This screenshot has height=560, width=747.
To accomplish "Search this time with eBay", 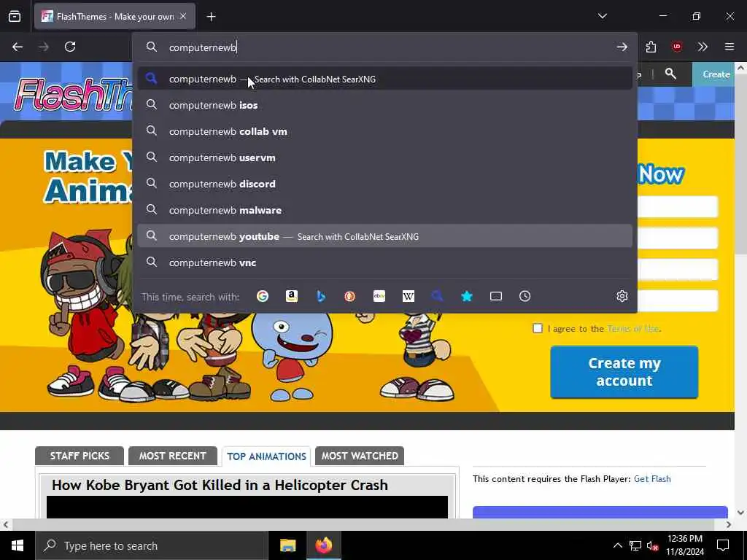I will [x=379, y=296].
